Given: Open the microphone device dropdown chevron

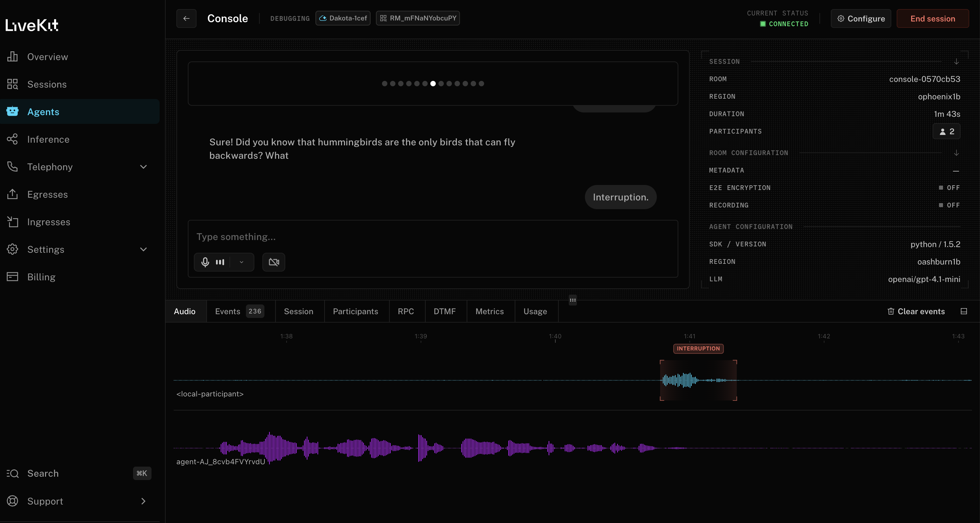Looking at the screenshot, I should [242, 262].
